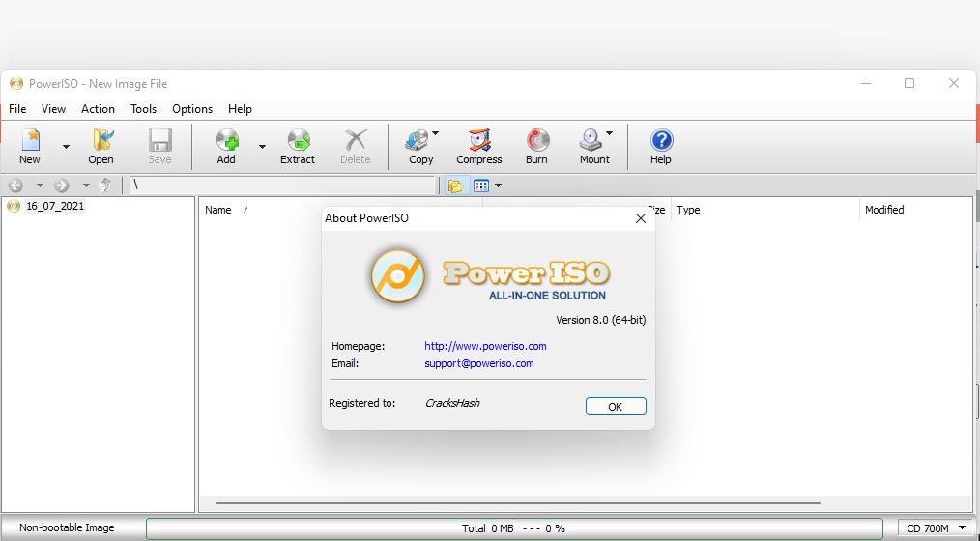Click the Total 0 MB capacity bar
Image resolution: width=980 pixels, height=541 pixels.
pyautogui.click(x=514, y=528)
